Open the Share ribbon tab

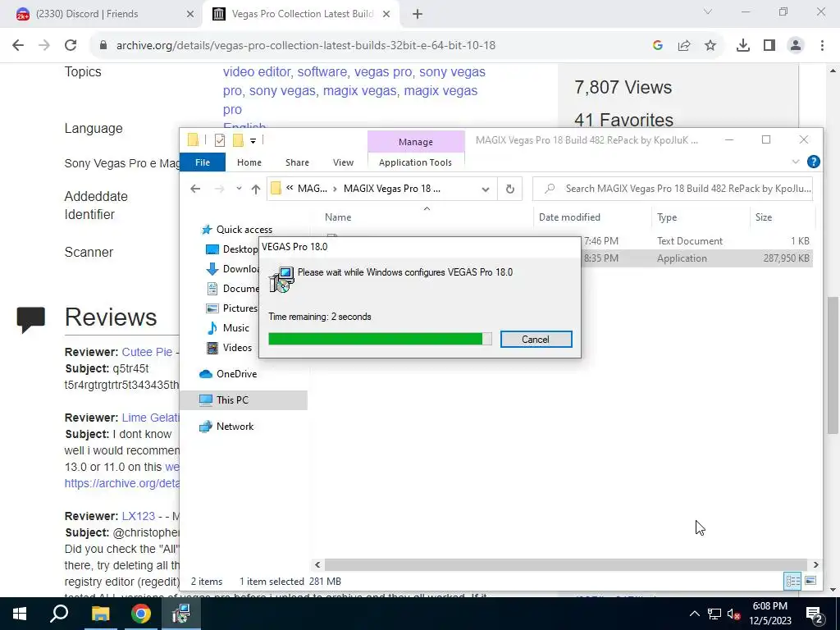297,162
